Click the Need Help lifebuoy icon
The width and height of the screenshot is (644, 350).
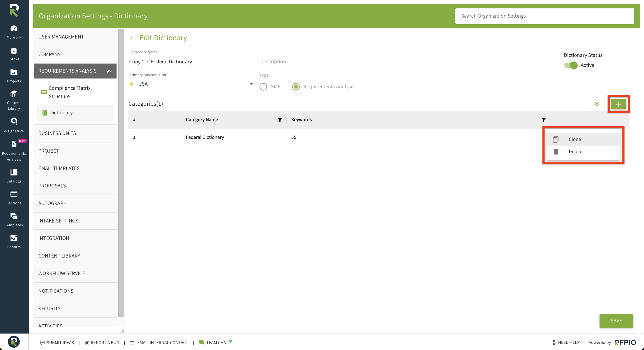[x=554, y=343]
